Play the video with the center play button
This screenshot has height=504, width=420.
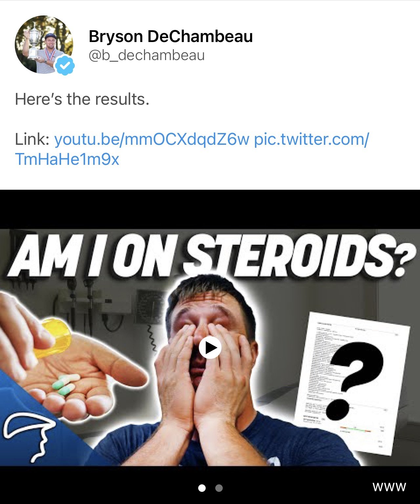tap(210, 347)
